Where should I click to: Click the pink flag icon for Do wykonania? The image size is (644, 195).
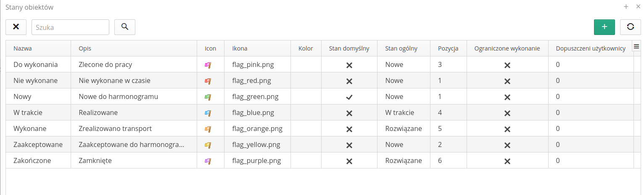coord(207,65)
